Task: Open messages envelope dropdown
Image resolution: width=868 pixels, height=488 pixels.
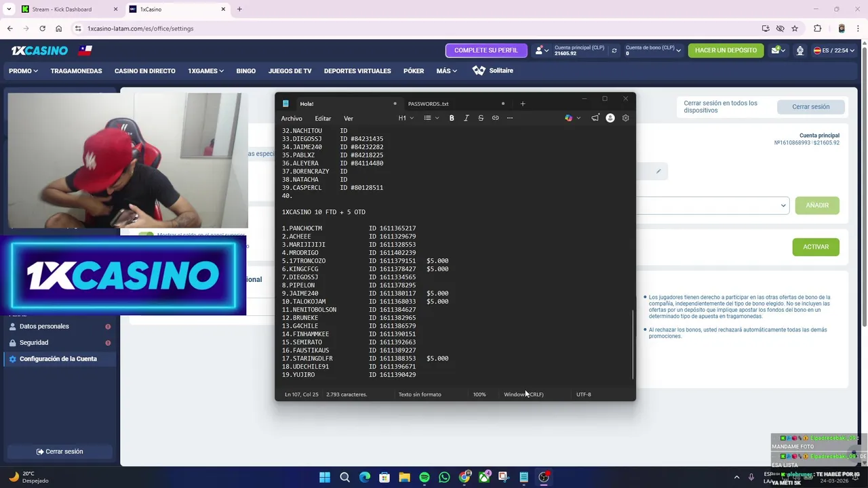Action: point(778,50)
